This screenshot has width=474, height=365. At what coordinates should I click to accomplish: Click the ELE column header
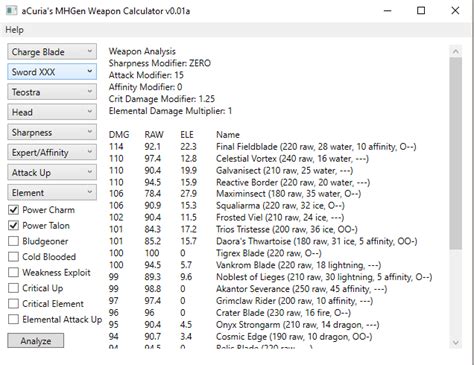click(x=187, y=135)
